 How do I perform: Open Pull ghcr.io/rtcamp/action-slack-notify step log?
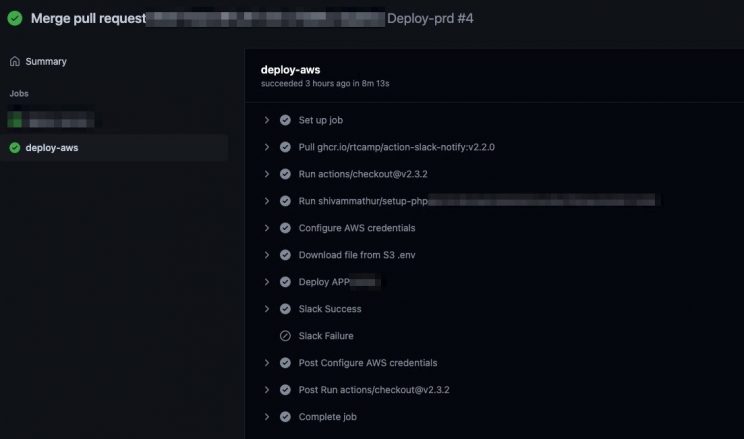tap(396, 147)
